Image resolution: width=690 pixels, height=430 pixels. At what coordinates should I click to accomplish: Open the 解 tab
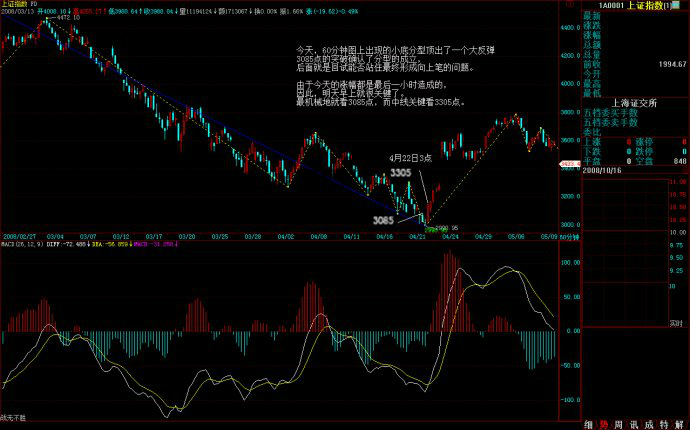[x=679, y=423]
